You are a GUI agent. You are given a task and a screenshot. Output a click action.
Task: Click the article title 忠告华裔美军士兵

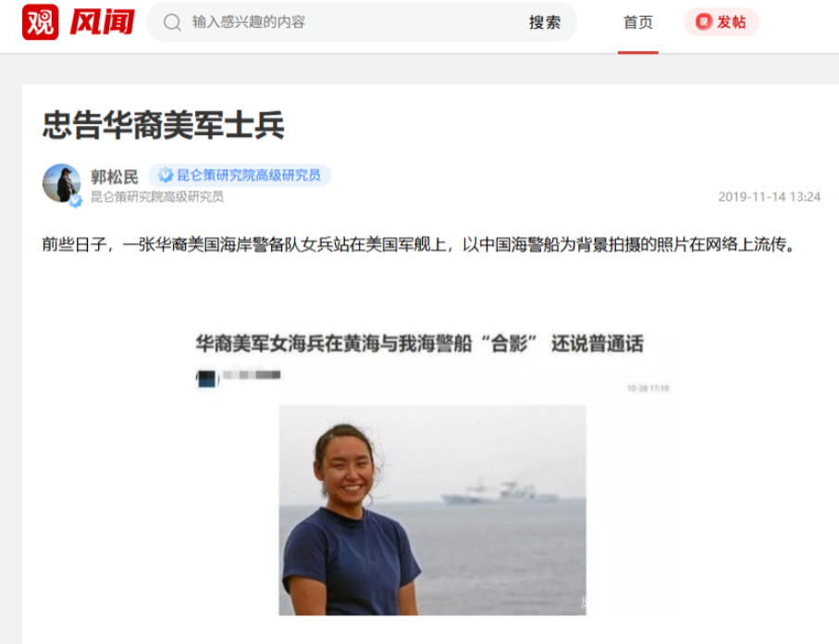[163, 124]
